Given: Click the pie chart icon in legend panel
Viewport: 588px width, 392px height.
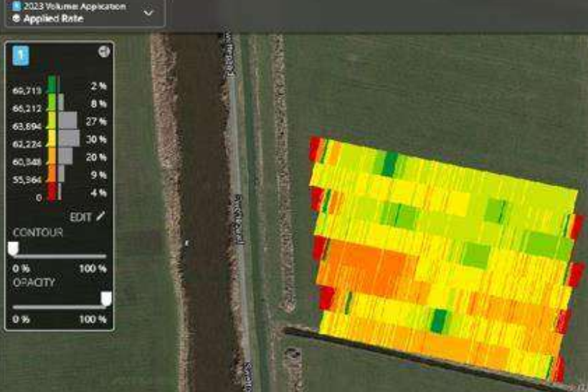Looking at the screenshot, I should pos(103,52).
